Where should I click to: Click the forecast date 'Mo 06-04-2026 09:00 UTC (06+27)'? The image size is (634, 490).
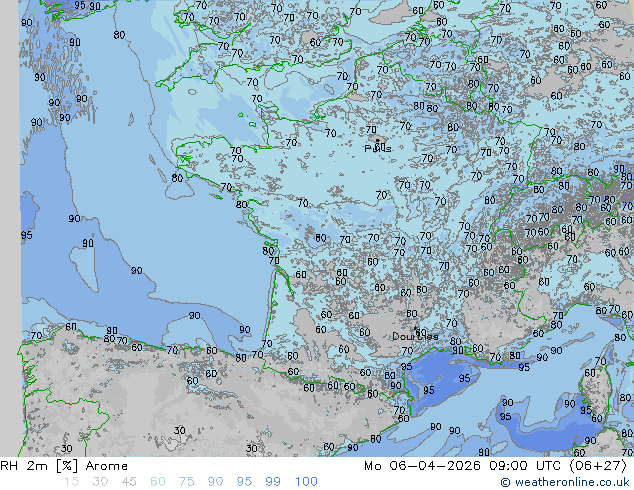tap(495, 466)
